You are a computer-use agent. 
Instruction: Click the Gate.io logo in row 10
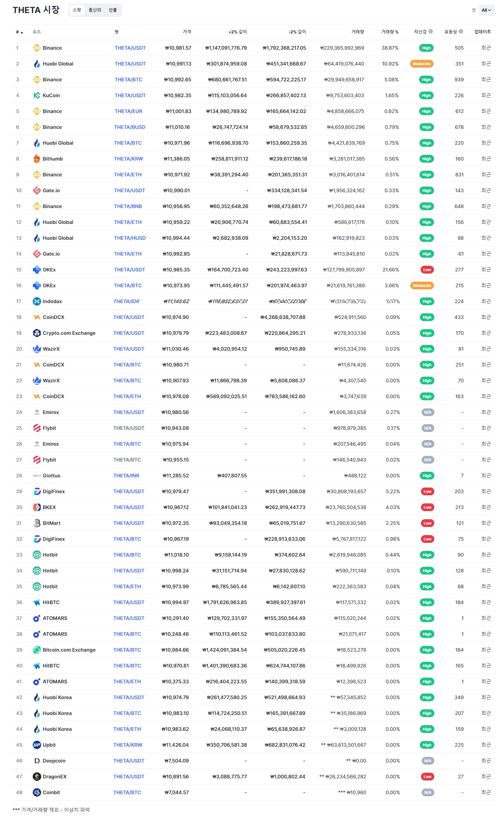(37, 190)
